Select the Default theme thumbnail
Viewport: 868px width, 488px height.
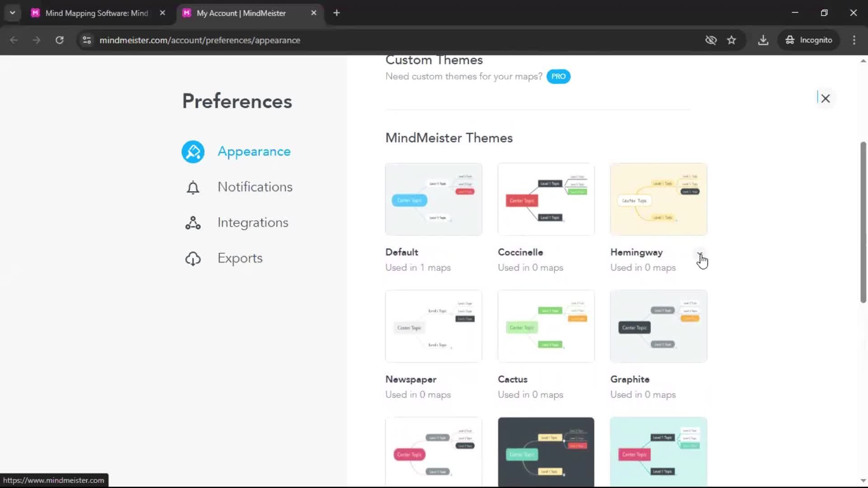pyautogui.click(x=434, y=199)
